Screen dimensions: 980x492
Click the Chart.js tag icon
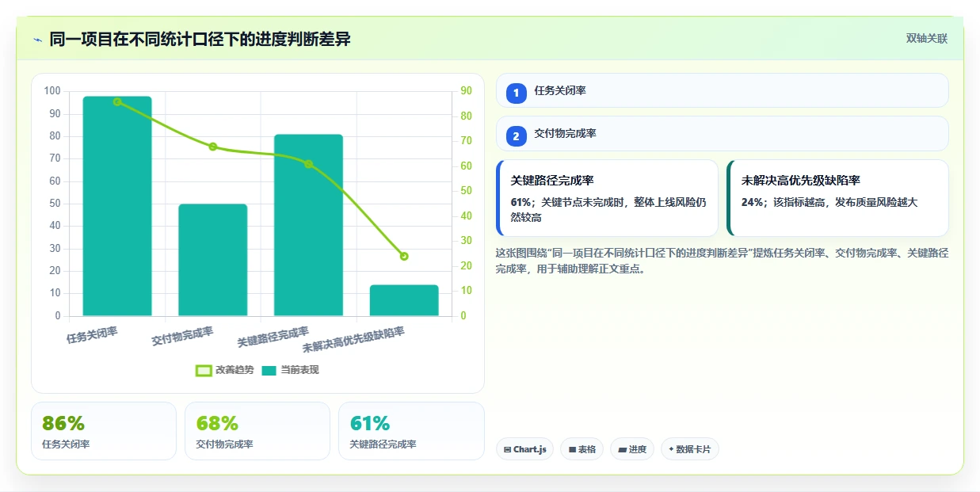[507, 449]
